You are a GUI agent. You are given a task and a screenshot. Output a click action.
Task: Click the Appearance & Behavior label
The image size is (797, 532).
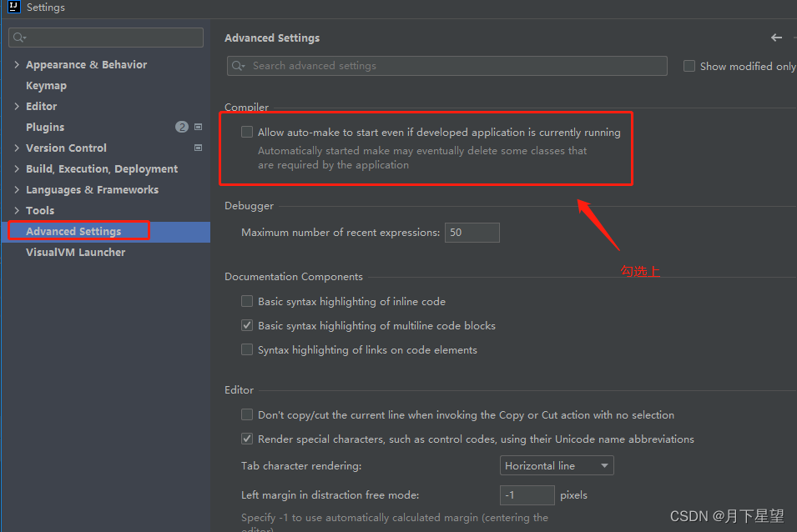[87, 64]
